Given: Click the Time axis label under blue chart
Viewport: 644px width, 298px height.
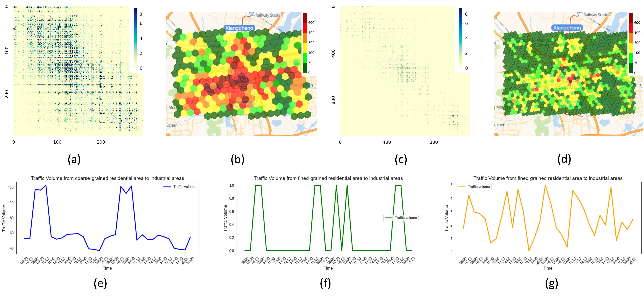Looking at the screenshot, I should 107,268.
